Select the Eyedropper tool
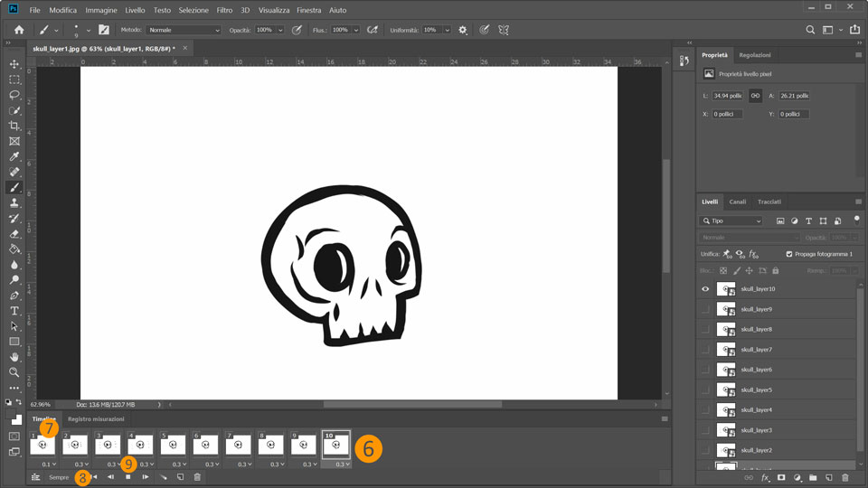This screenshot has height=488, width=868. (x=14, y=156)
